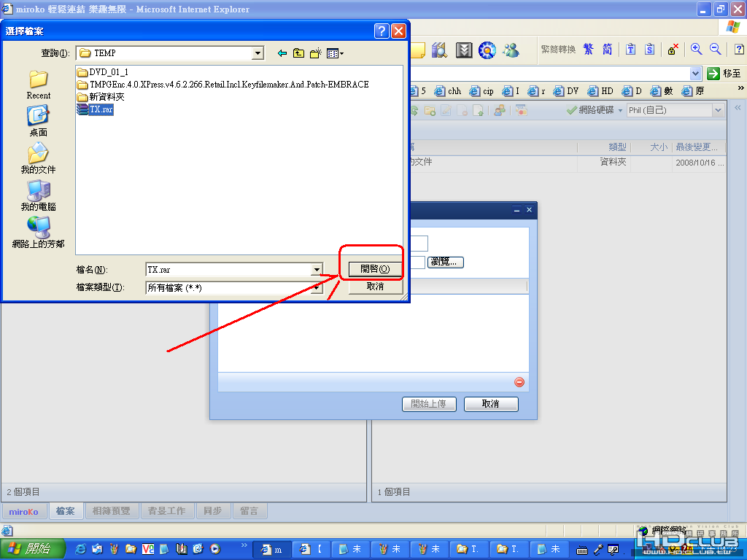747x560 pixels.
Task: Sort by 大小 column header
Action: click(659, 147)
